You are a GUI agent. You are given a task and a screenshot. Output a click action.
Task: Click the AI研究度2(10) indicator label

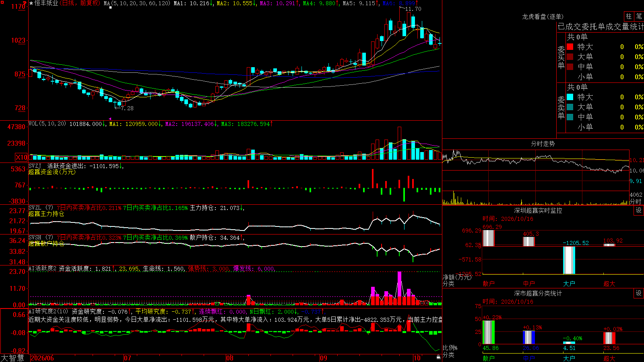(x=48, y=311)
